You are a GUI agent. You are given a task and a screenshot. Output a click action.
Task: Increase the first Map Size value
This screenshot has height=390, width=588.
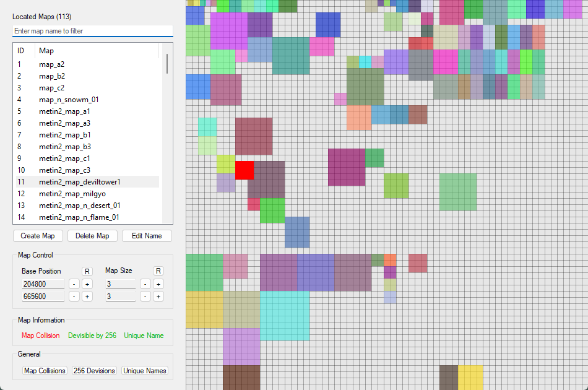[158, 284]
